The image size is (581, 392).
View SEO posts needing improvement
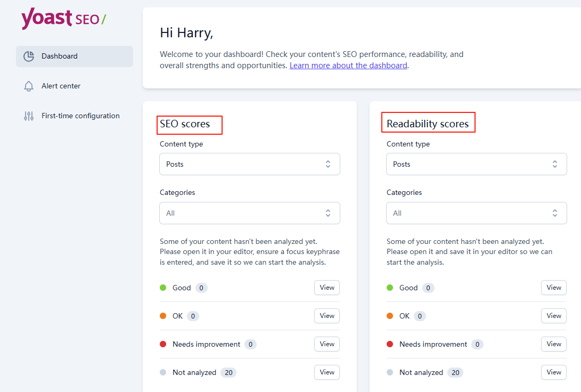(x=326, y=344)
